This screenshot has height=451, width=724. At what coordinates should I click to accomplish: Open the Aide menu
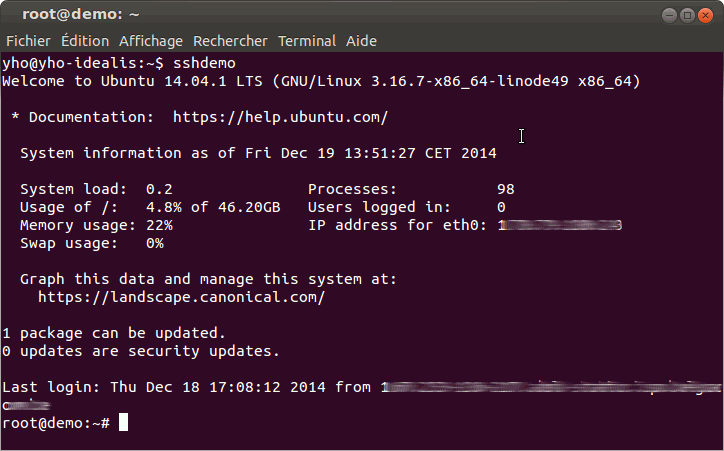(x=362, y=41)
